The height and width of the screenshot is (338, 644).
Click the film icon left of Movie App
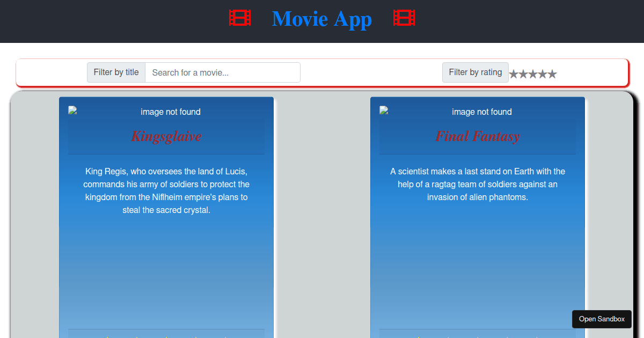tap(240, 18)
